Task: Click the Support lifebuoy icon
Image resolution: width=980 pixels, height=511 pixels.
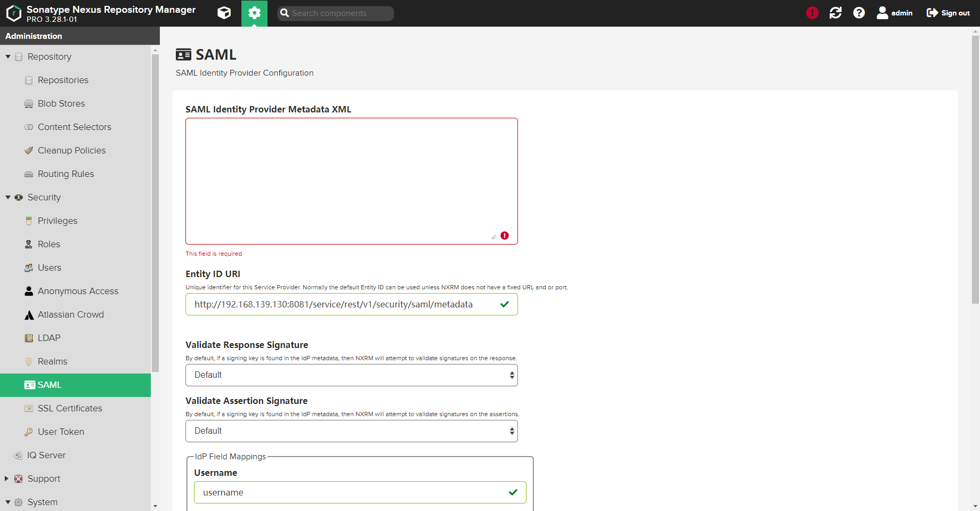Action: (19, 478)
